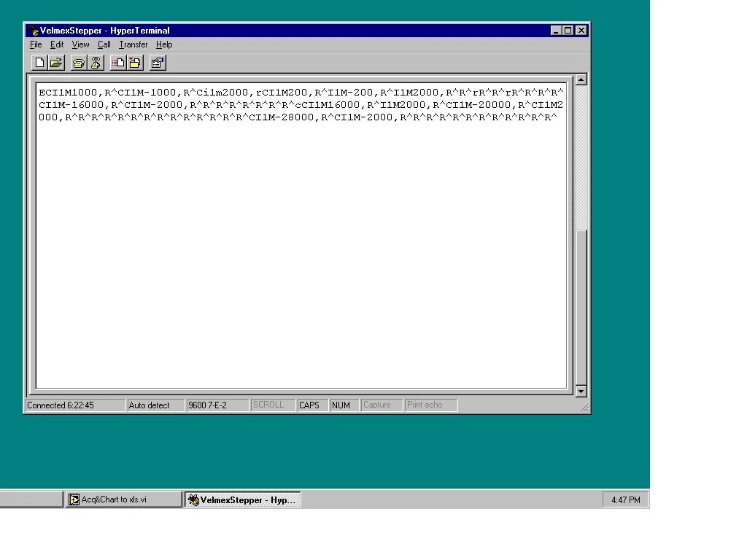Screen dimensions: 747x560
Task: Click VelmexStepper - Hyp... taskbar button
Action: click(243, 499)
